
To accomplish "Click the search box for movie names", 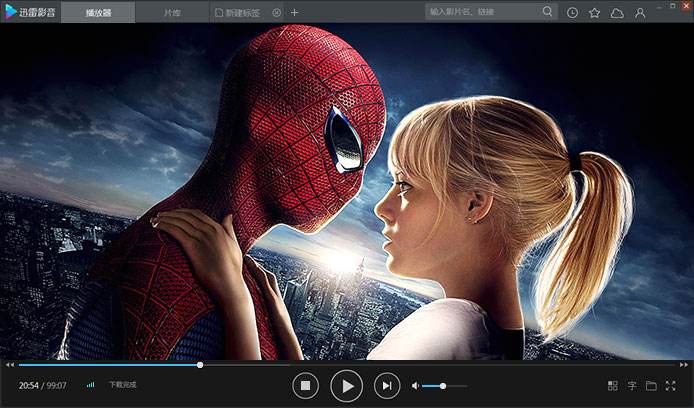I will [x=482, y=12].
